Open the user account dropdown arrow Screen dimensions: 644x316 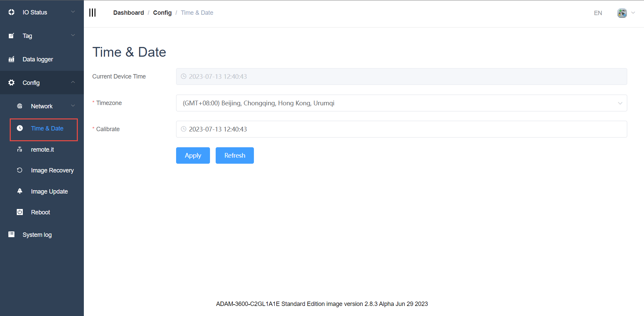(x=633, y=13)
